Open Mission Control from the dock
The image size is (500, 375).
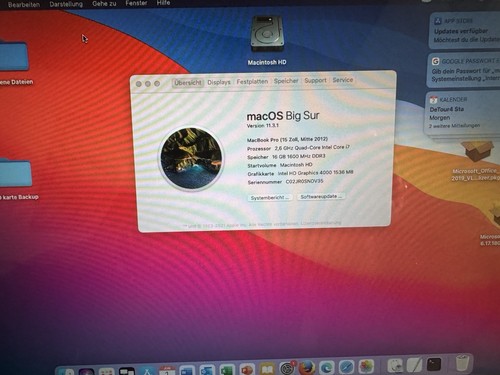pyautogui.click(x=127, y=371)
